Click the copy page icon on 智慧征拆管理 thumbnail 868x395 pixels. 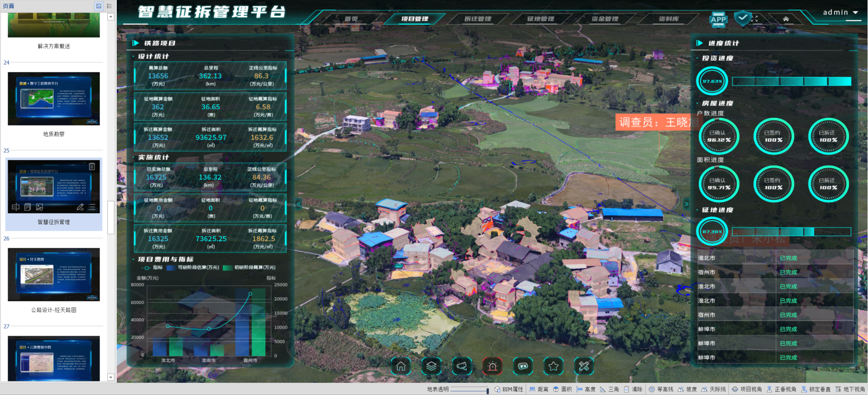tap(28, 207)
